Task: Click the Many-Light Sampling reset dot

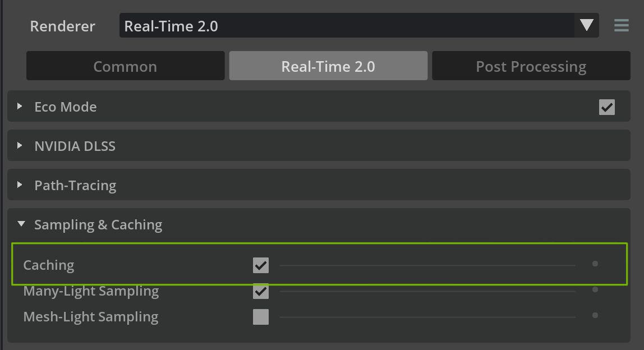Action: [x=595, y=289]
